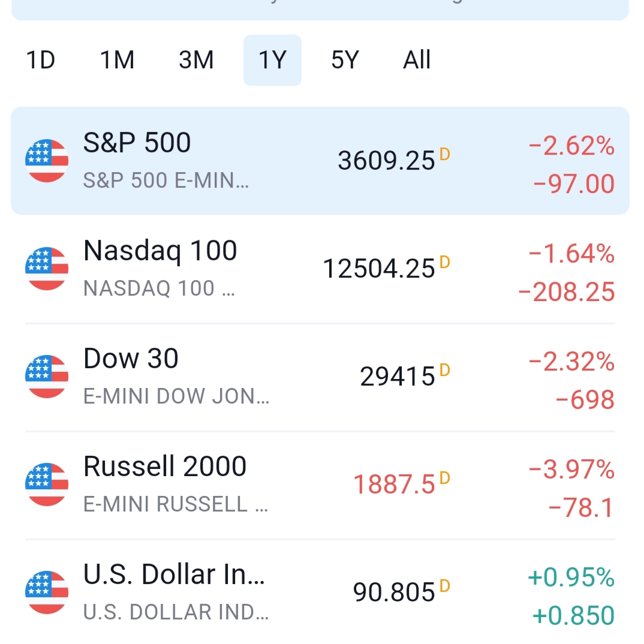Tap the delayed 'D' marker beside 90.805
This screenshot has height=644, width=644.
(444, 586)
